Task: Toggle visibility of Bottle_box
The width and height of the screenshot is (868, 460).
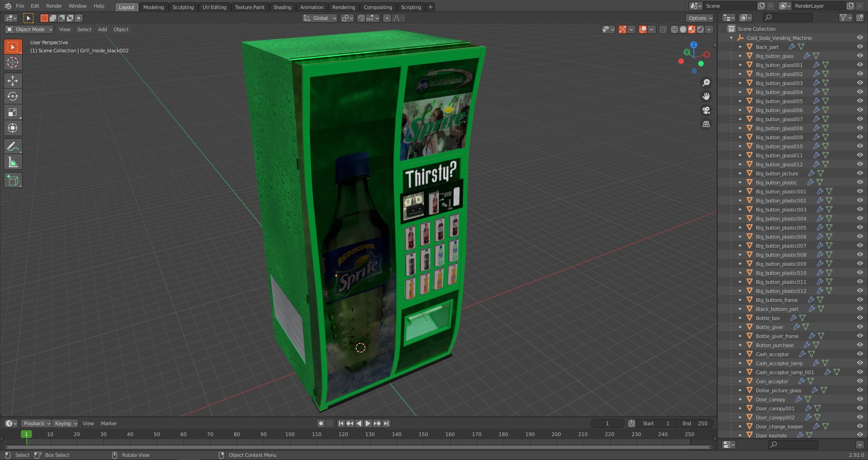Action: click(x=860, y=318)
